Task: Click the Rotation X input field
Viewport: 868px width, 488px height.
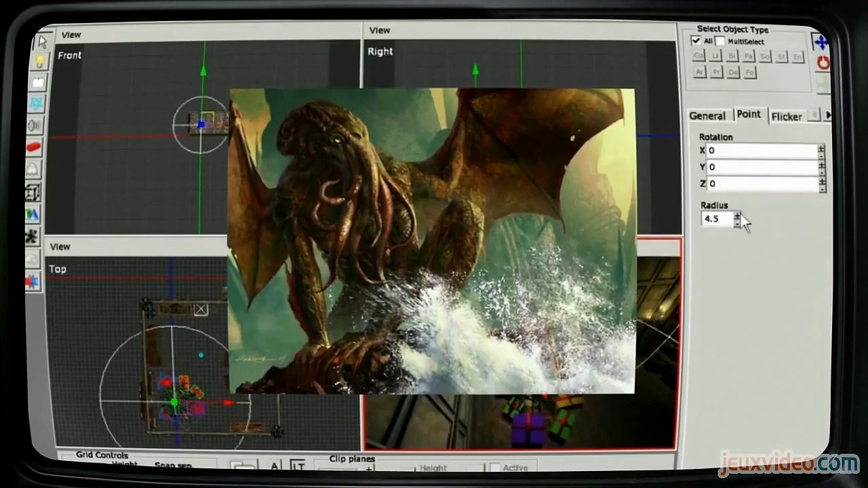Action: [x=762, y=150]
